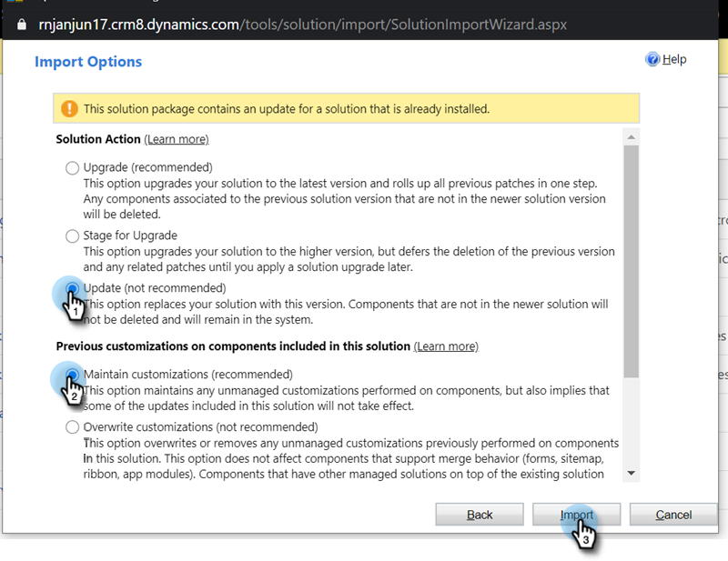Viewport: 728px width, 561px height.
Task: Choose Update (not recommended) option
Action: (72, 288)
